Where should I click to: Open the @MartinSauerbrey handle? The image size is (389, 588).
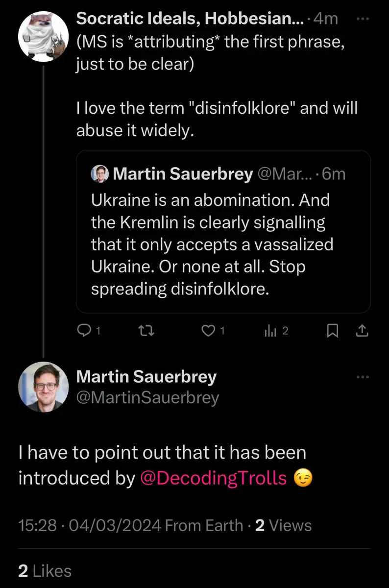(x=147, y=397)
